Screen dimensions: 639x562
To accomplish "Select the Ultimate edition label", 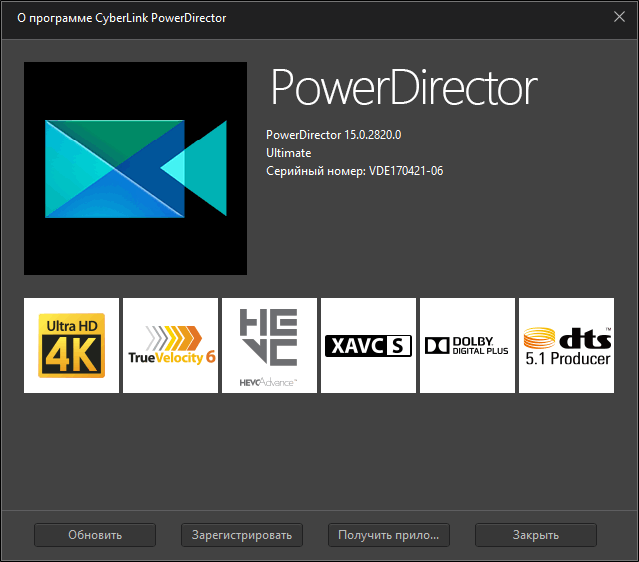I will 289,153.
